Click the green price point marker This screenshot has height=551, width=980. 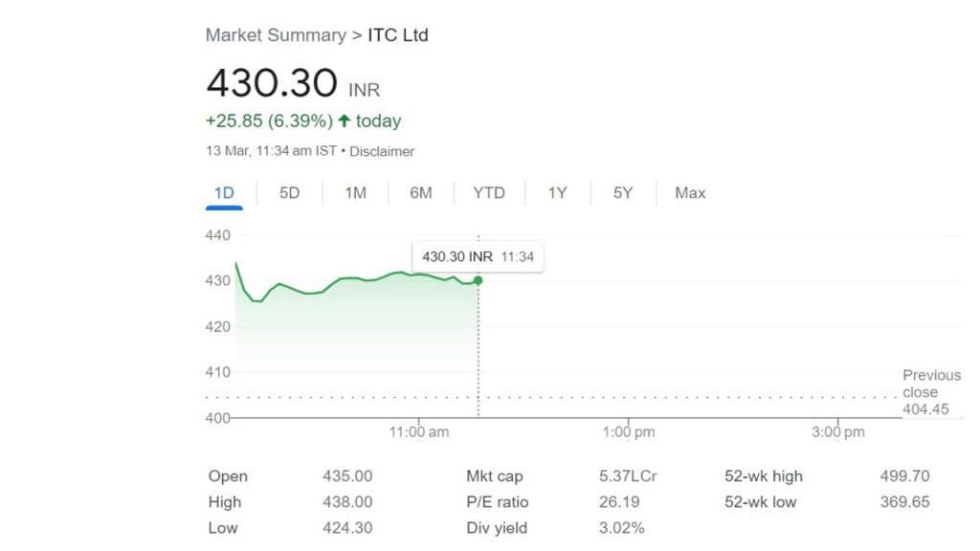click(x=479, y=280)
